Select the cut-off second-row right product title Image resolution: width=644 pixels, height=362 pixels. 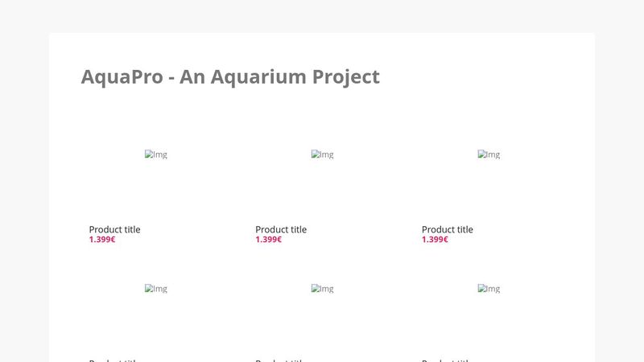448,360
